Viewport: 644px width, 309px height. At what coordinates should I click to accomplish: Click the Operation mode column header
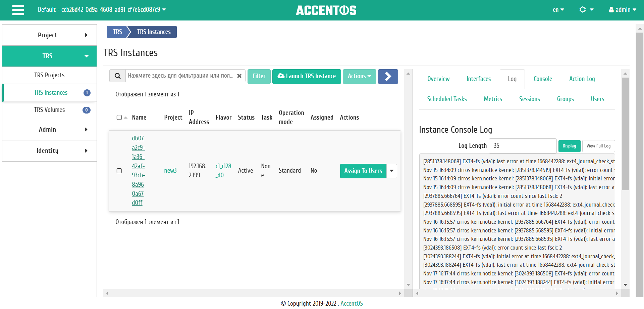click(x=291, y=117)
